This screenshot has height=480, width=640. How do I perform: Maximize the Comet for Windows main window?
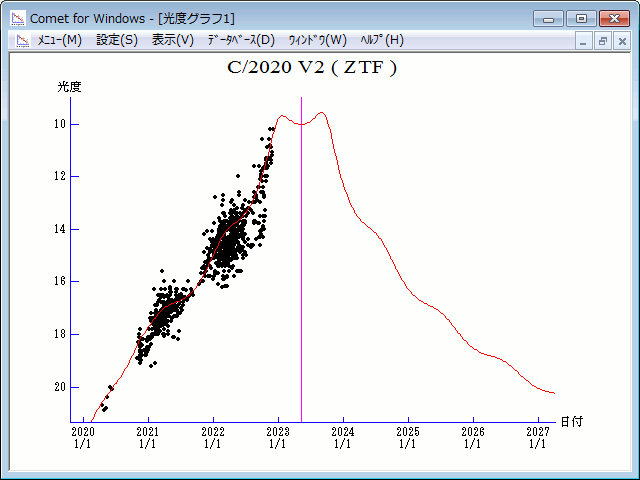pos(580,18)
